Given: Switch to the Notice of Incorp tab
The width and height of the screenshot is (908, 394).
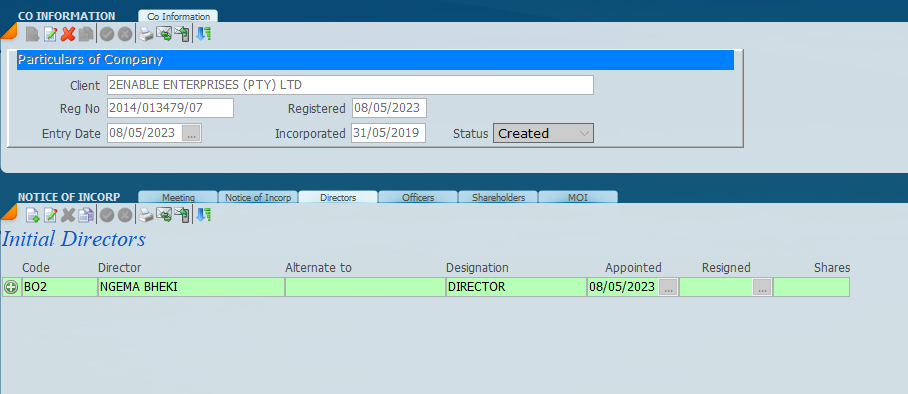Looking at the screenshot, I should pos(258,197).
